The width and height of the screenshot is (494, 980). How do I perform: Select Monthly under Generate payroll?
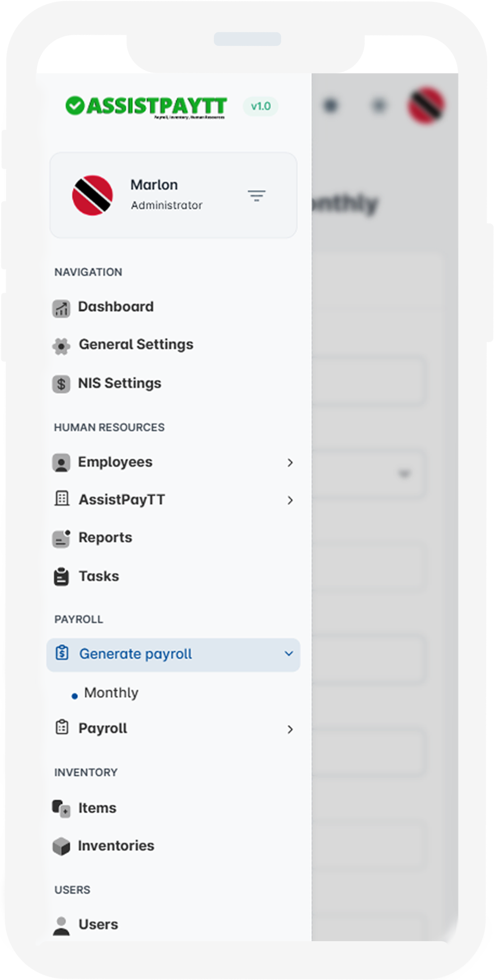click(111, 693)
